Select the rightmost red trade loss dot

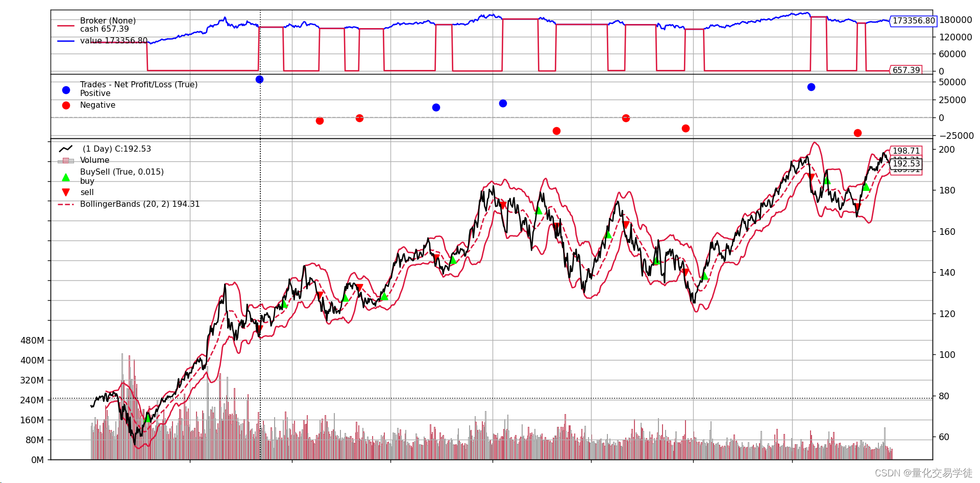point(857,133)
